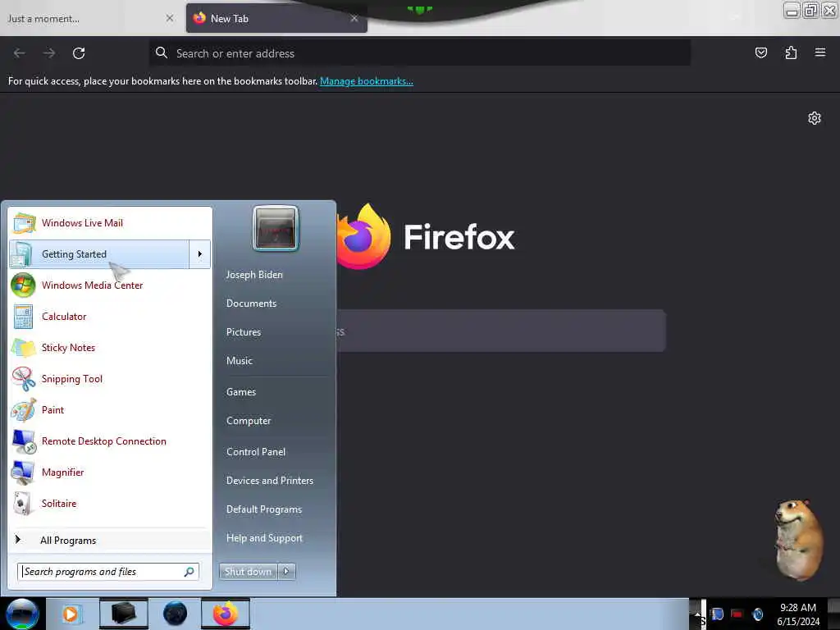Go back in Firefox
840x630 pixels.
(20, 53)
